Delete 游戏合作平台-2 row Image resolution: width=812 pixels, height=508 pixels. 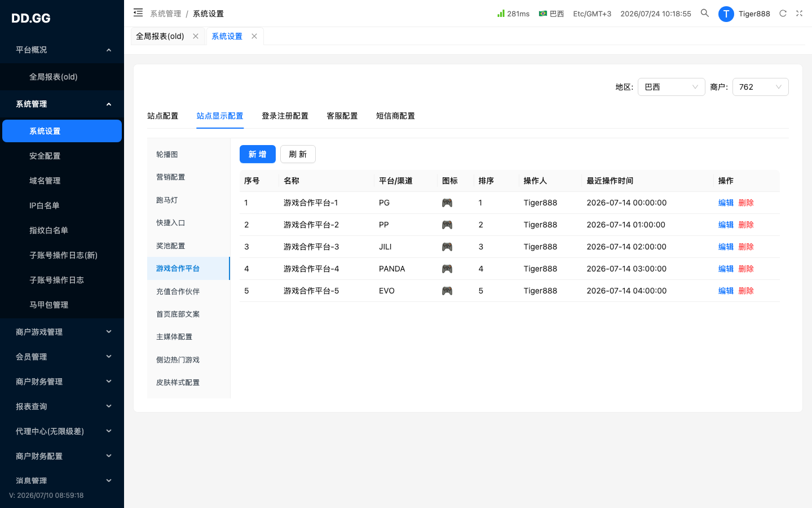tap(746, 225)
